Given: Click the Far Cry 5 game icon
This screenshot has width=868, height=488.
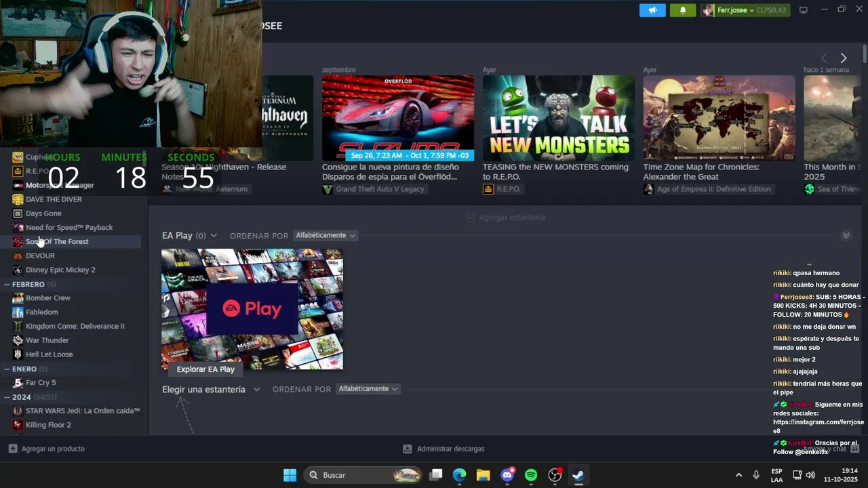Looking at the screenshot, I should click(18, 383).
